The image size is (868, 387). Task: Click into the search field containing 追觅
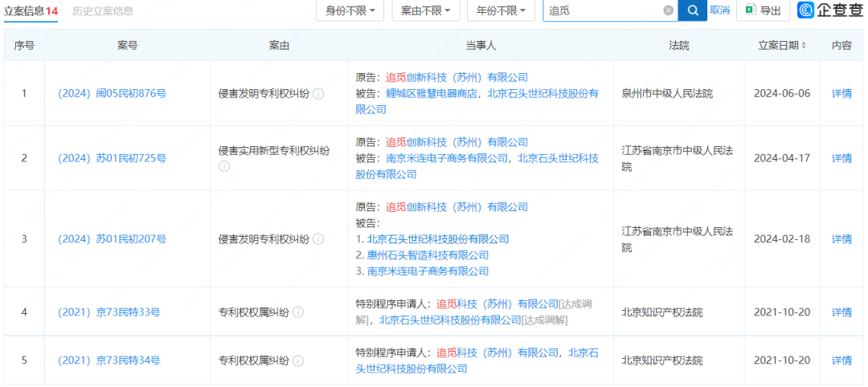tap(603, 10)
